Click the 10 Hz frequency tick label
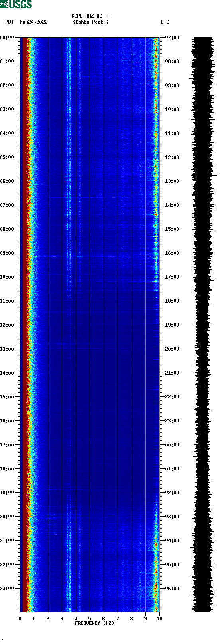The width and height of the screenshot is (220, 644). pyautogui.click(x=159, y=619)
